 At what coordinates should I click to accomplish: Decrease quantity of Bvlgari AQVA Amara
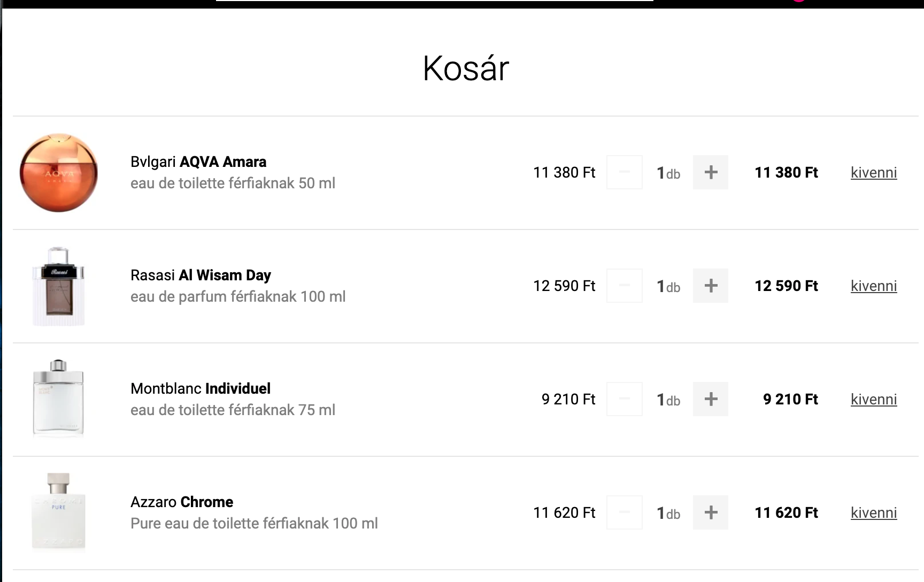point(624,172)
